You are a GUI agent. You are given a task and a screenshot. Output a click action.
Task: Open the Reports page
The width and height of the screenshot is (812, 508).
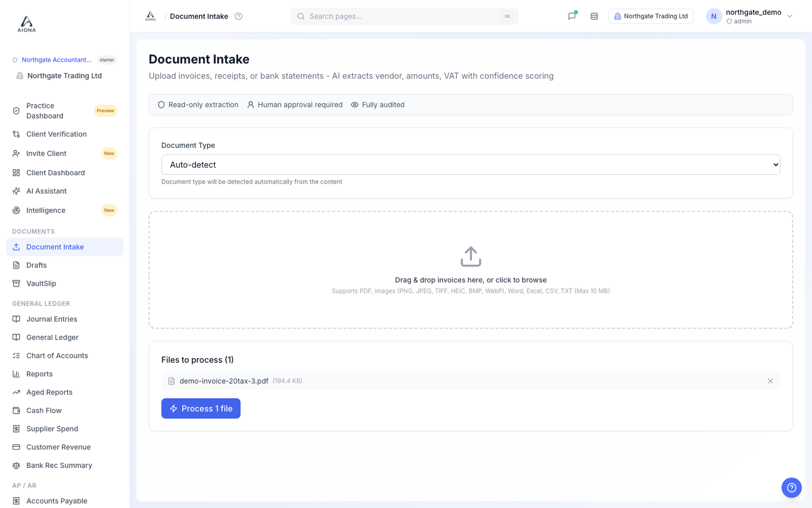[x=64, y=374]
